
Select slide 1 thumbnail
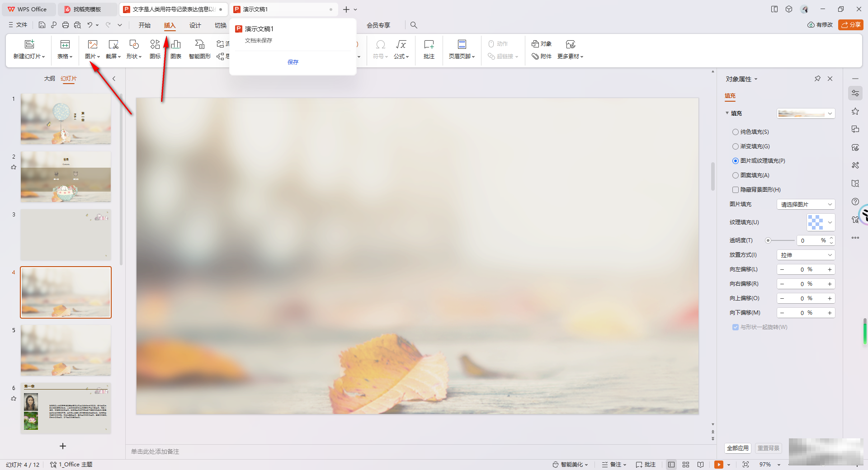(x=66, y=119)
